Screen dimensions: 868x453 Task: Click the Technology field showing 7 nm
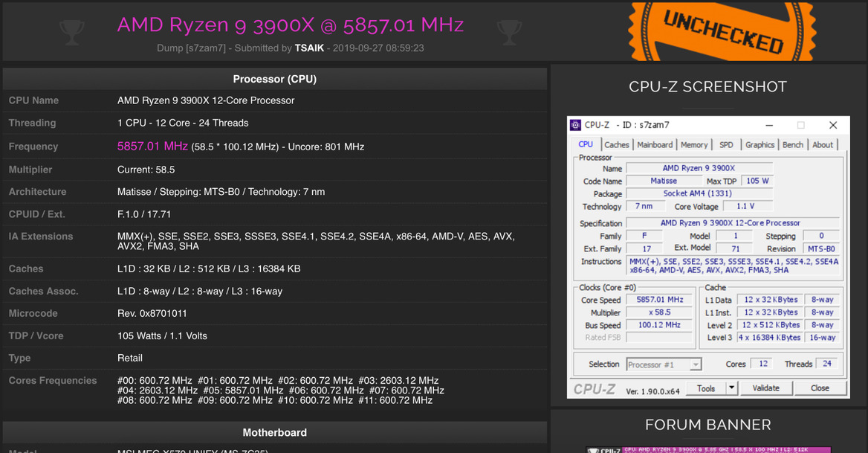tap(645, 207)
